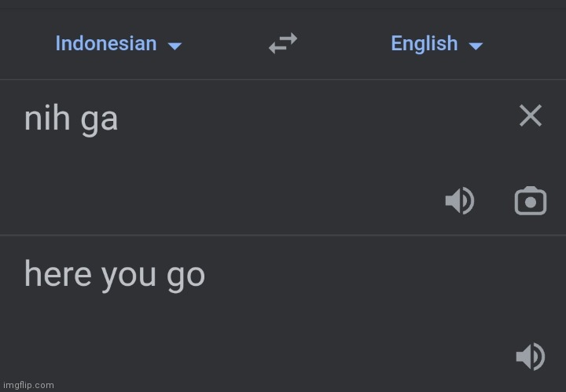Select the translated text "here you go"
This screenshot has height=392, width=566.
(115, 276)
